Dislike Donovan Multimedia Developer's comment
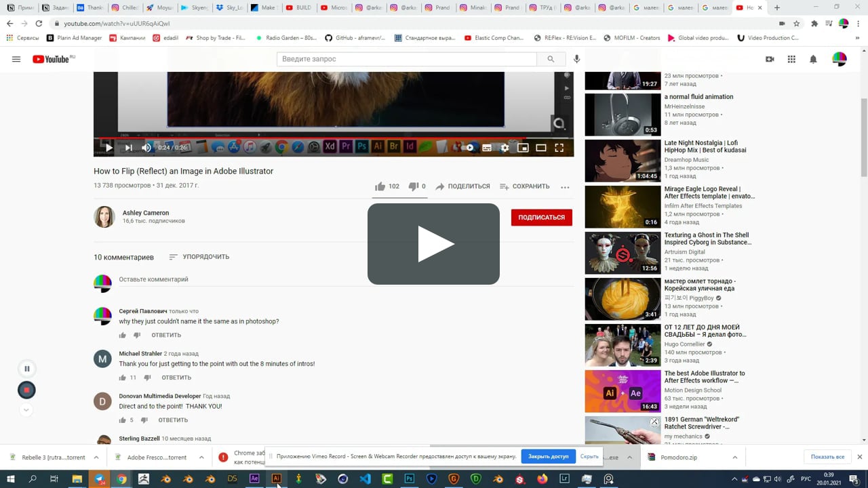This screenshot has height=488, width=868. click(144, 420)
